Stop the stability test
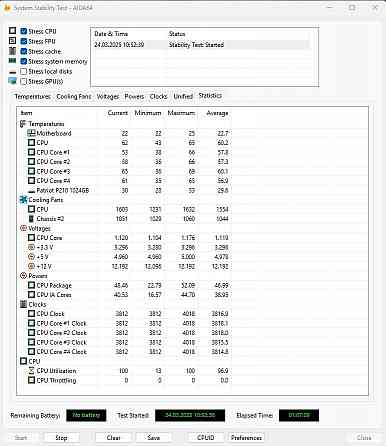Screen dimensions: 386x446 (x=61, y=438)
